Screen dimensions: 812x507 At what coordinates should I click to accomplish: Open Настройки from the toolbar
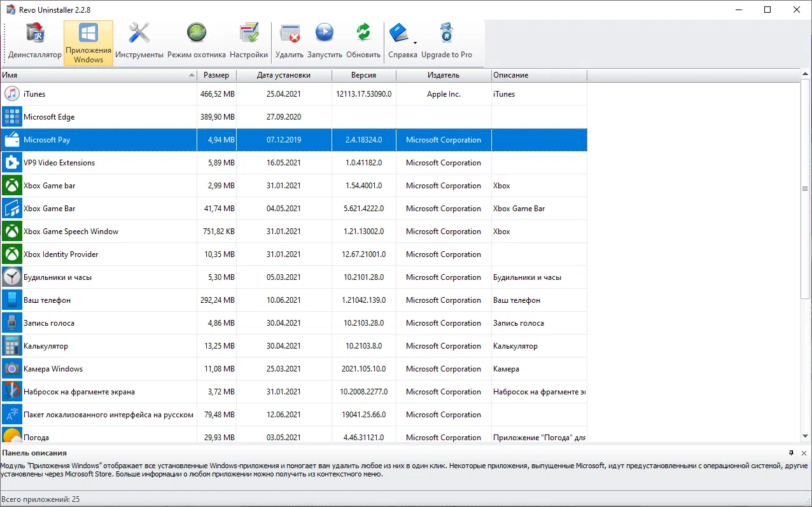[249, 42]
